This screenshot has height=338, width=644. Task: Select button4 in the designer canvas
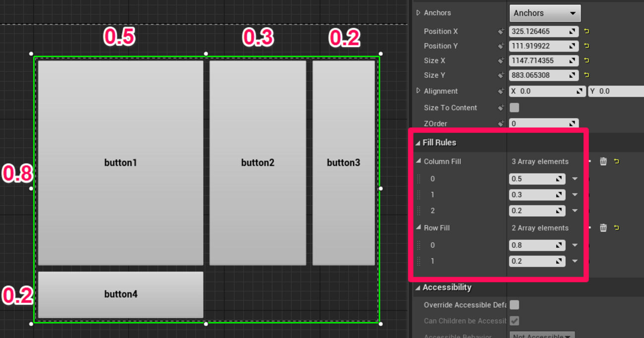(x=121, y=294)
